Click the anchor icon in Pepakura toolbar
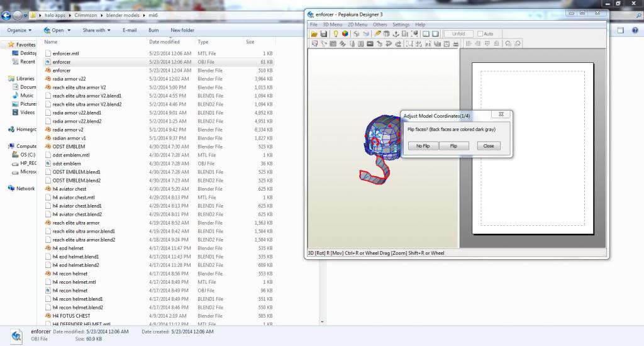 (396, 34)
